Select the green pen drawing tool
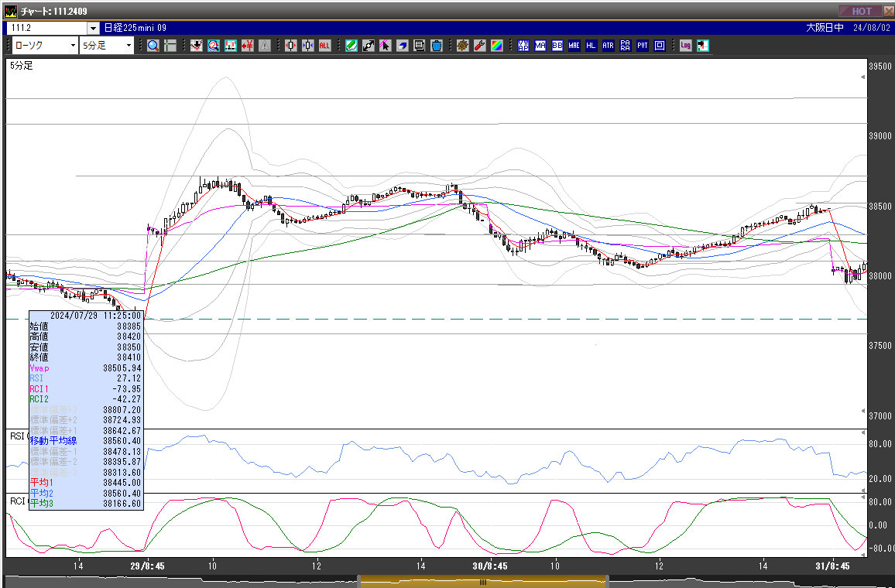The height and width of the screenshot is (588, 895). (351, 46)
